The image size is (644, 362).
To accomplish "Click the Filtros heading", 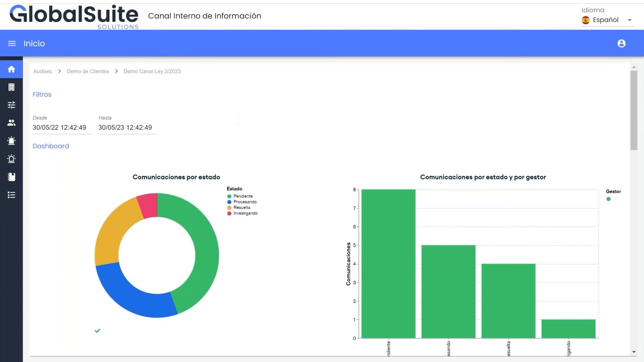I will [x=42, y=95].
